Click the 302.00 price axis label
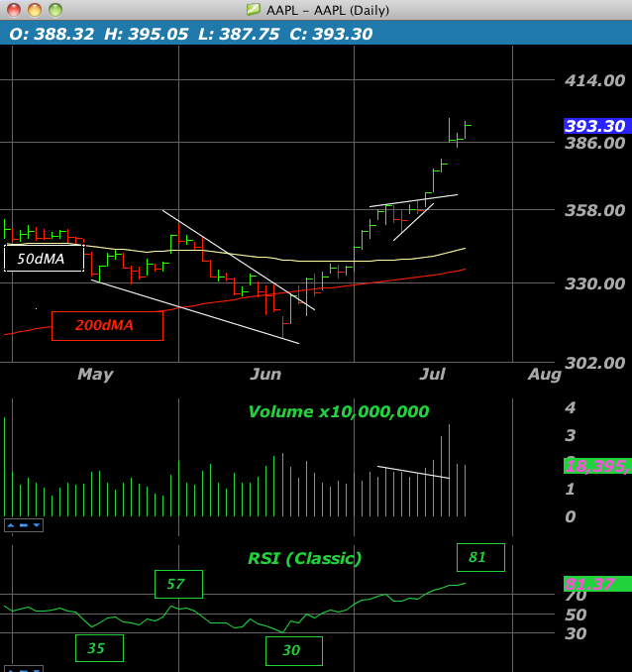Image resolution: width=632 pixels, height=672 pixels. (594, 364)
